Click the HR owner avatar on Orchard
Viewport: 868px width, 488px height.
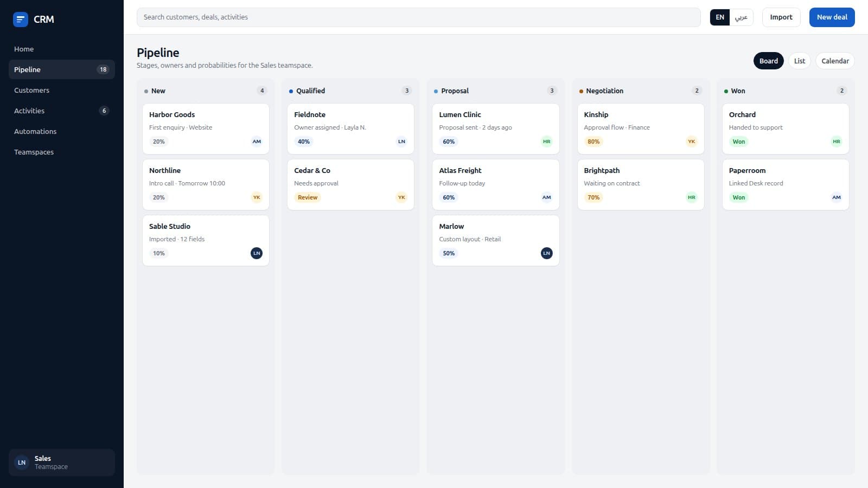tap(836, 142)
